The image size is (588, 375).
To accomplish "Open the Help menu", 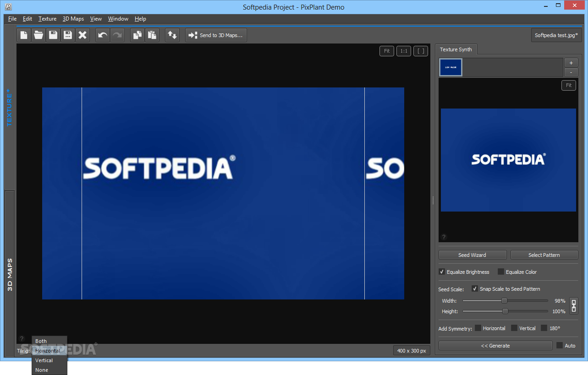I will [140, 19].
